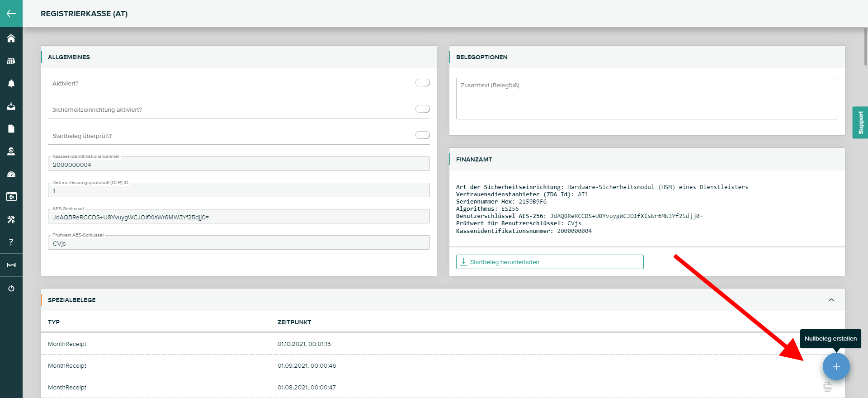Open the tools wrench icon

[x=11, y=219]
